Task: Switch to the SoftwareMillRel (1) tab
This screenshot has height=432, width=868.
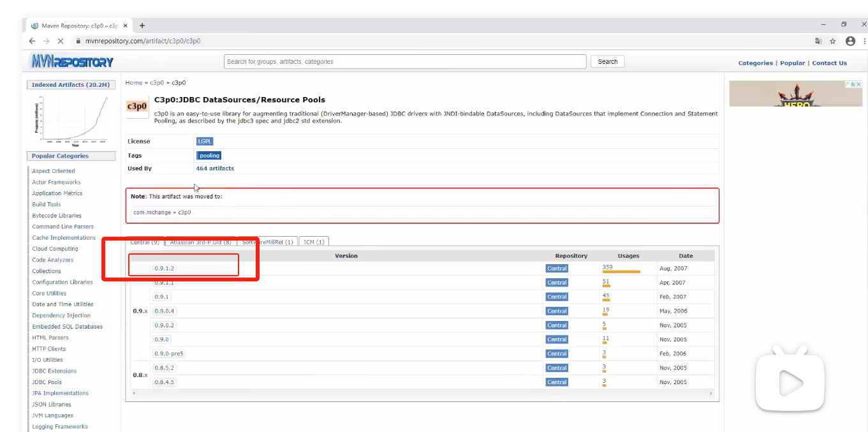Action: click(267, 242)
